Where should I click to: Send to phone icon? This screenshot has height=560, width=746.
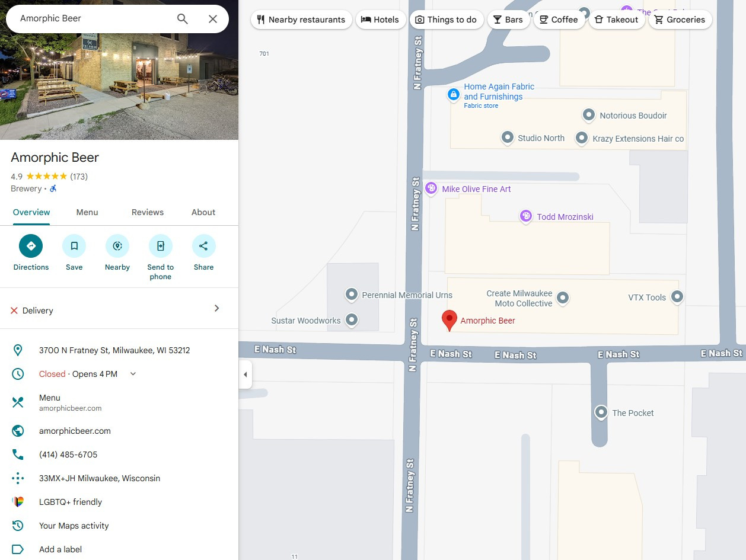161,246
